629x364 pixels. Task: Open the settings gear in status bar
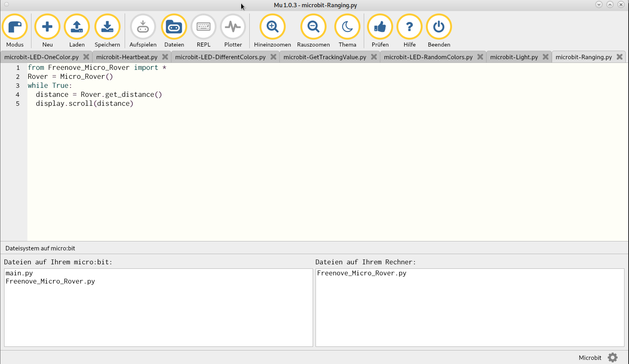coord(612,357)
